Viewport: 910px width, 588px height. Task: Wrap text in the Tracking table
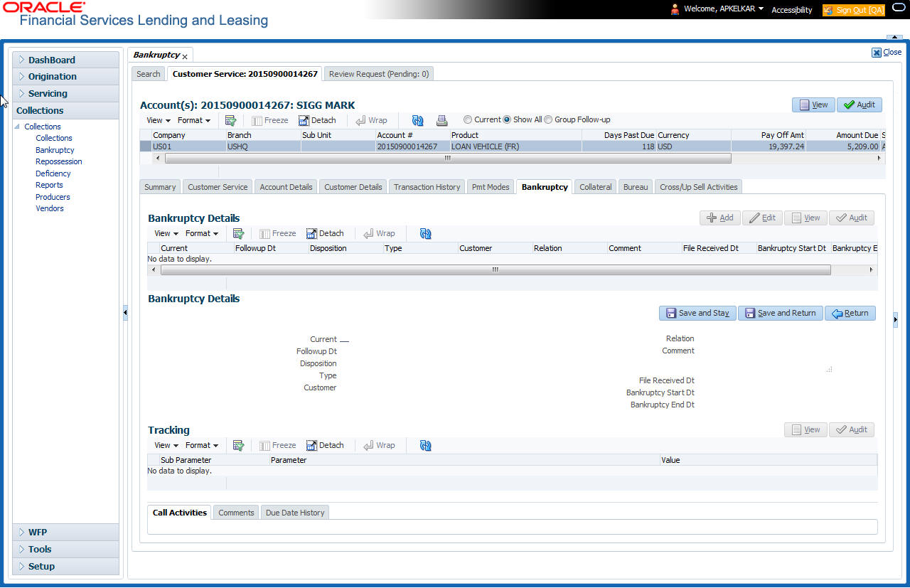379,445
